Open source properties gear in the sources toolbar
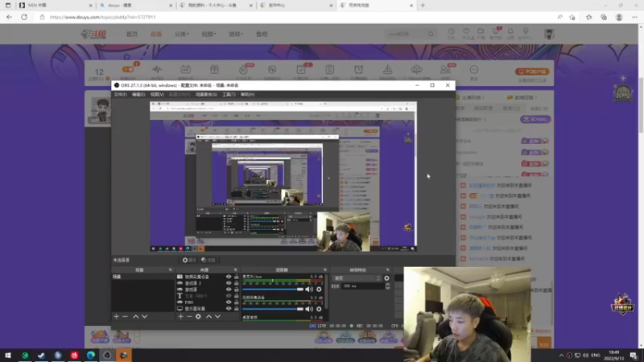This screenshot has width=644, height=362. pos(198,316)
